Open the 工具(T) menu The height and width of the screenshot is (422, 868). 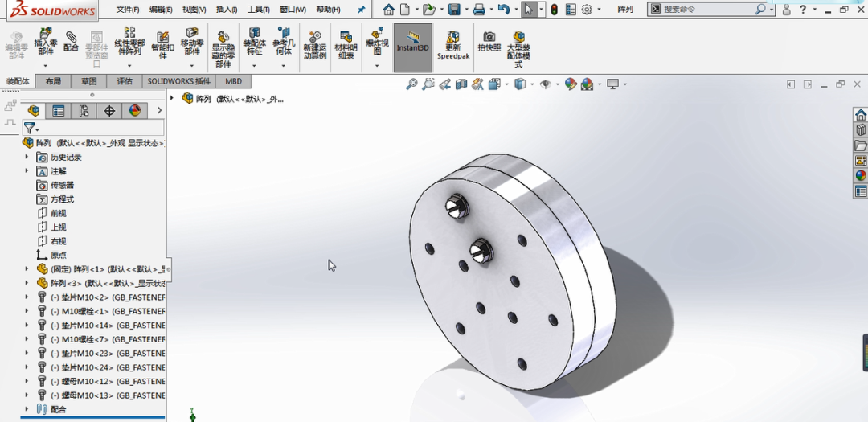pos(259,10)
